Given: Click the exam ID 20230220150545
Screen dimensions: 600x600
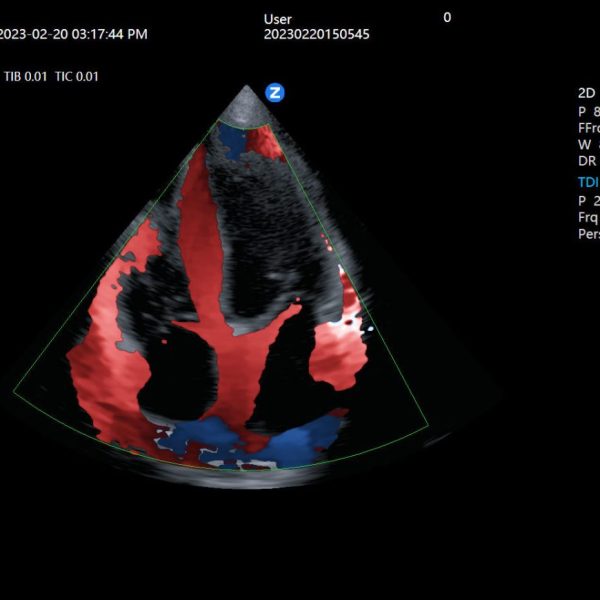Looking at the screenshot, I should click(316, 34).
